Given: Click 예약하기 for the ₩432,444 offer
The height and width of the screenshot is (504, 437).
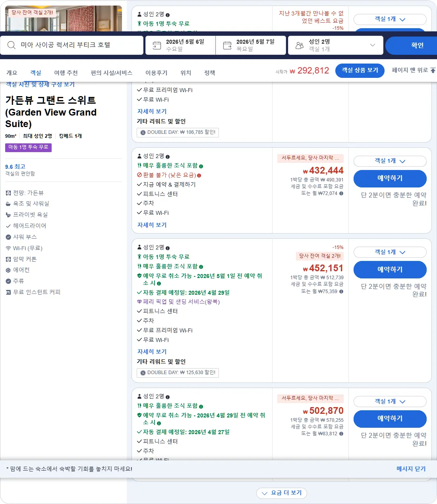Looking at the screenshot, I should tap(390, 178).
